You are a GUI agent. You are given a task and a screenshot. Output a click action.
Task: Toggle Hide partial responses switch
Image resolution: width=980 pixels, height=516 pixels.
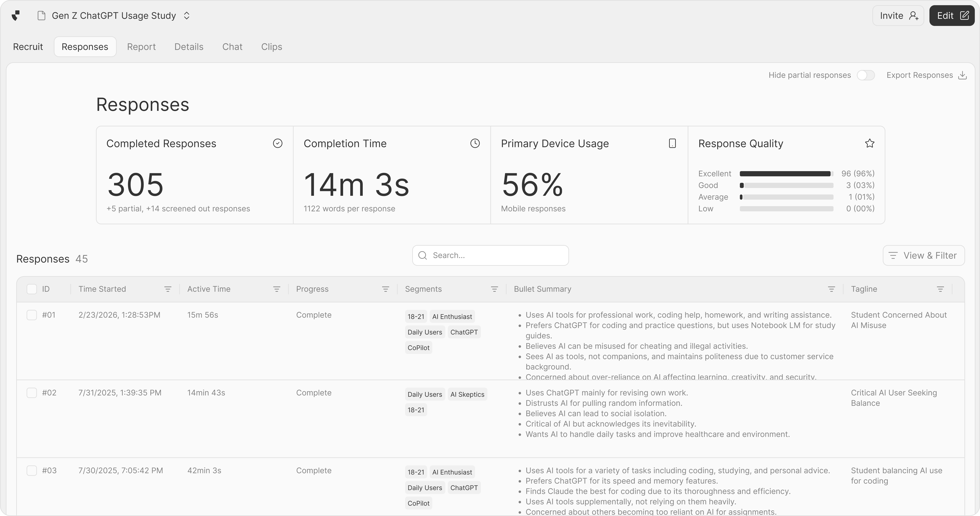[865, 75]
